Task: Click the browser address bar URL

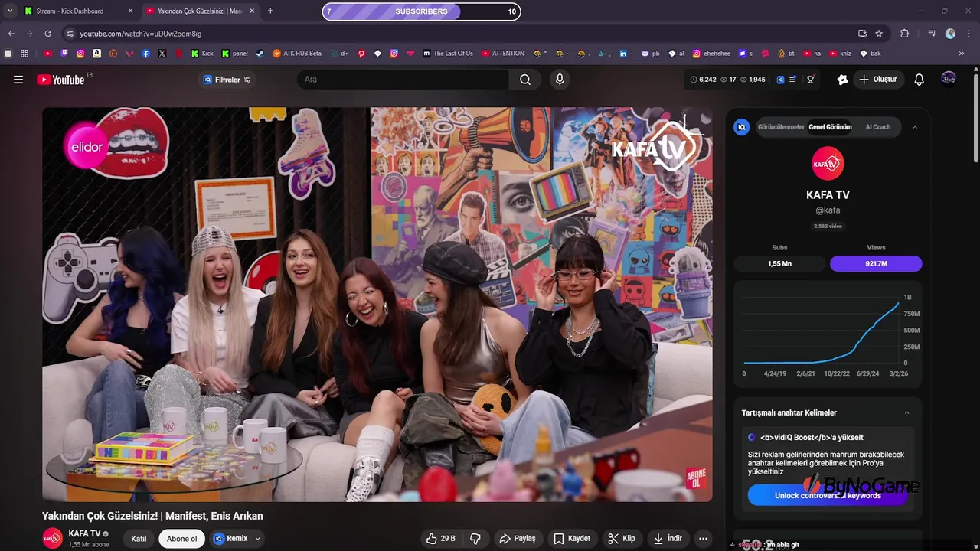Action: coord(141,34)
